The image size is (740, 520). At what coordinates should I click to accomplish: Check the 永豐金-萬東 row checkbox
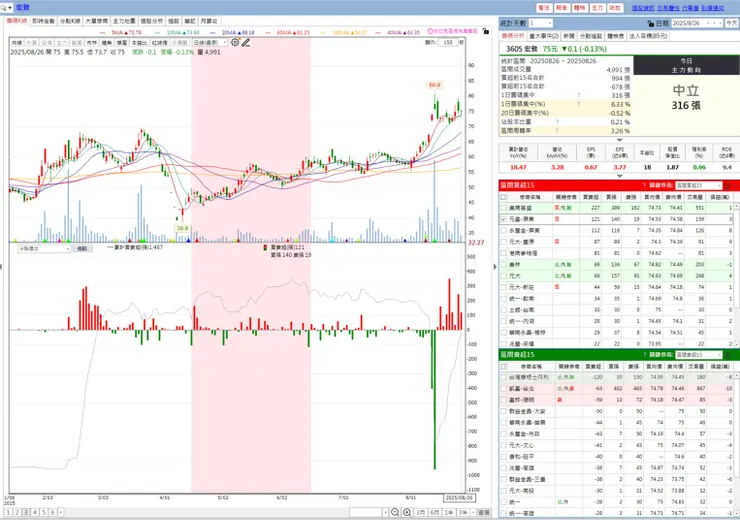[504, 230]
